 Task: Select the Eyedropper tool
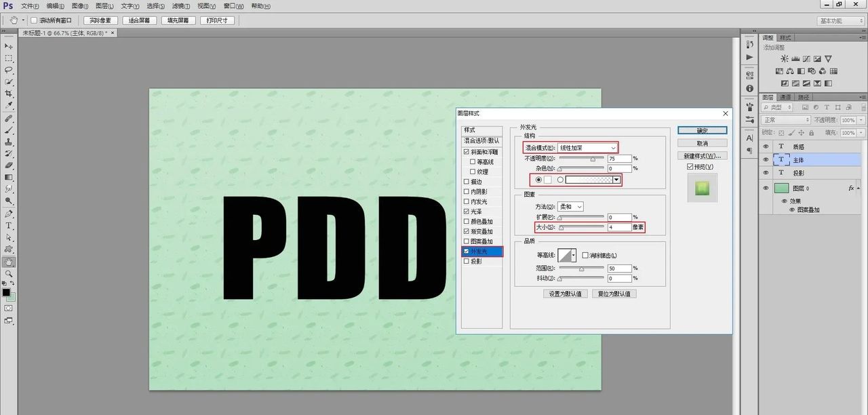9,105
